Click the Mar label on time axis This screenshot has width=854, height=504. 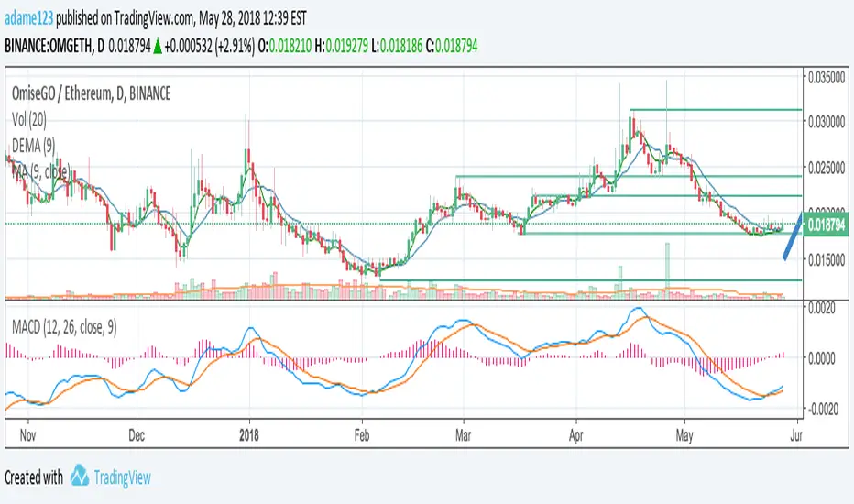coord(463,435)
